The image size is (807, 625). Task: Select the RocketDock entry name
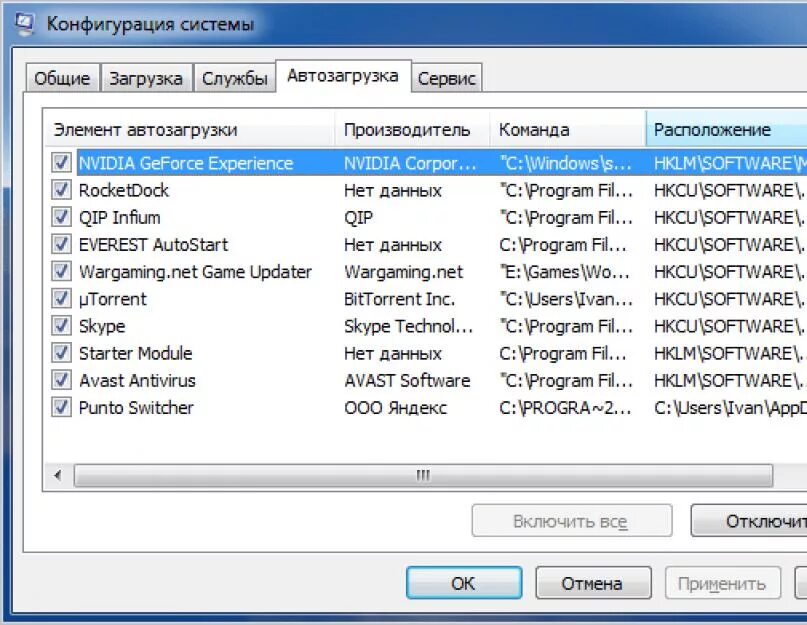click(x=124, y=190)
